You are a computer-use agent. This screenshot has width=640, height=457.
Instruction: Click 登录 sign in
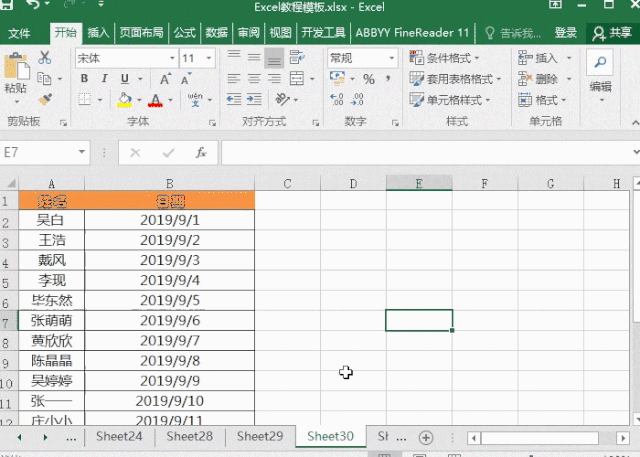point(565,33)
